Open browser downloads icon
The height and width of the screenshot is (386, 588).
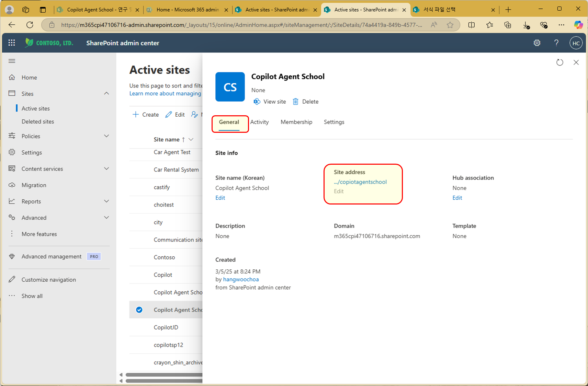point(526,25)
